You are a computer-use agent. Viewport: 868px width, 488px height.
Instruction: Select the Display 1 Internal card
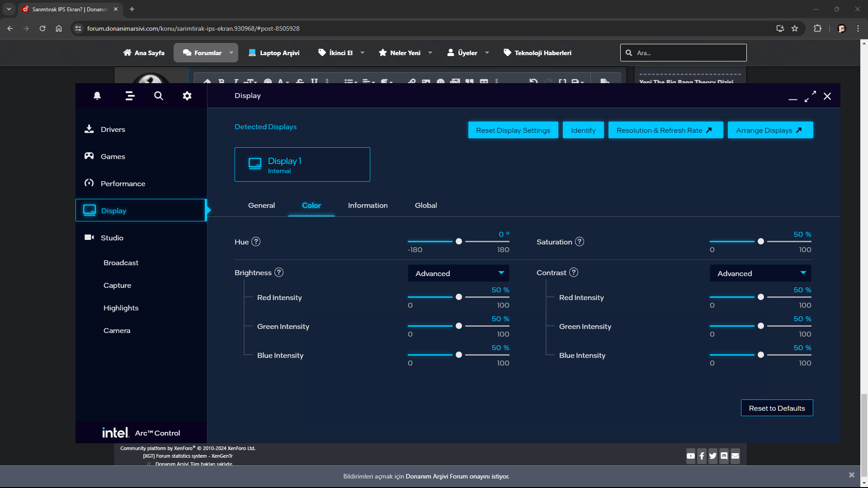pyautogui.click(x=302, y=164)
